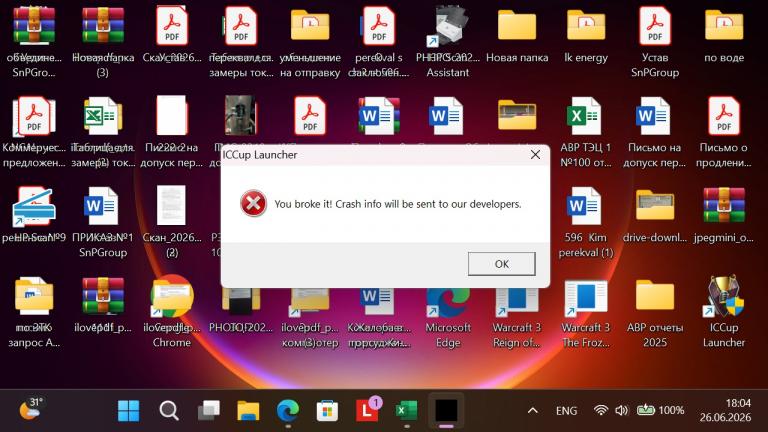The width and height of the screenshot is (768, 432).
Task: Select the "jpegmini_o..." WinRAR archive
Action: pos(723,215)
